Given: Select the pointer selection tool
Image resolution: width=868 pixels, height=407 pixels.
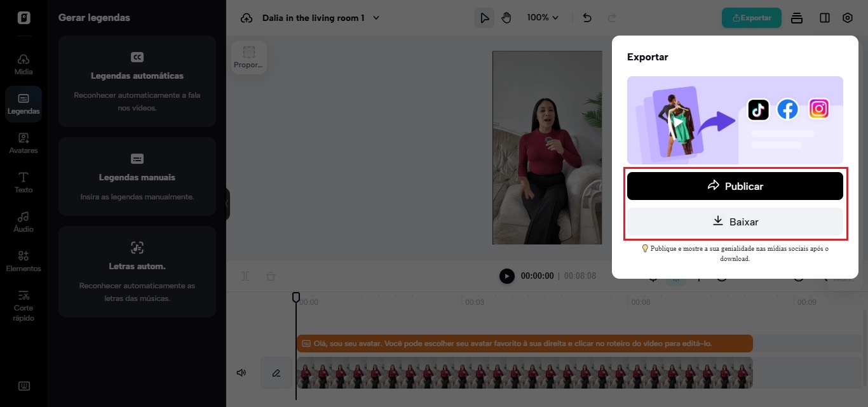Looking at the screenshot, I should [x=485, y=18].
